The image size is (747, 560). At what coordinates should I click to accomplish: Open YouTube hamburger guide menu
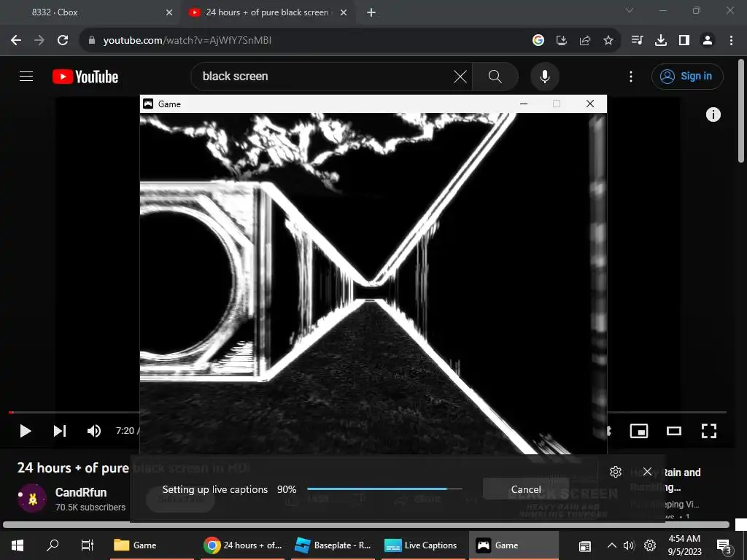(x=26, y=76)
